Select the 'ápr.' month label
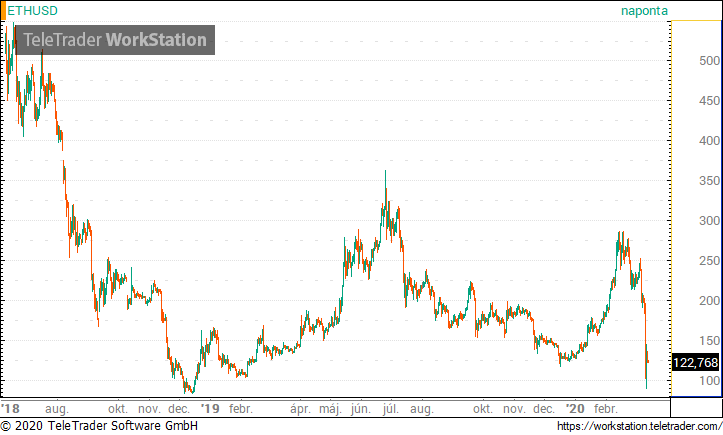 tap(300, 409)
